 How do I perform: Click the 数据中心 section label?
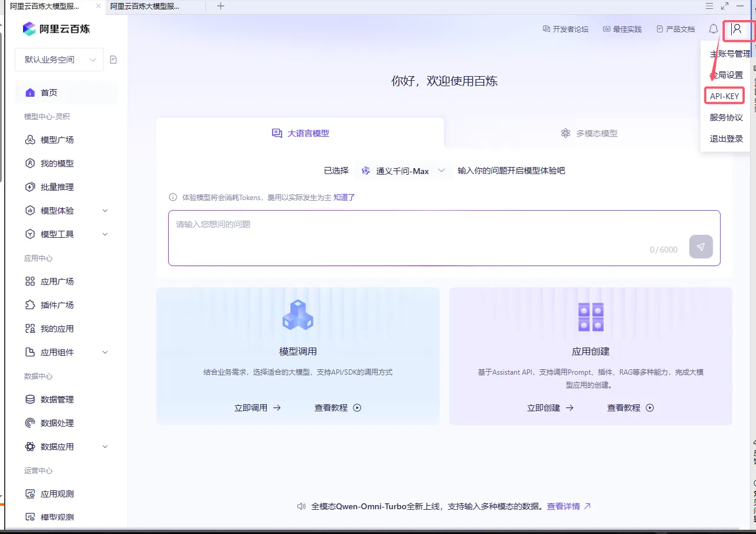pyautogui.click(x=38, y=376)
